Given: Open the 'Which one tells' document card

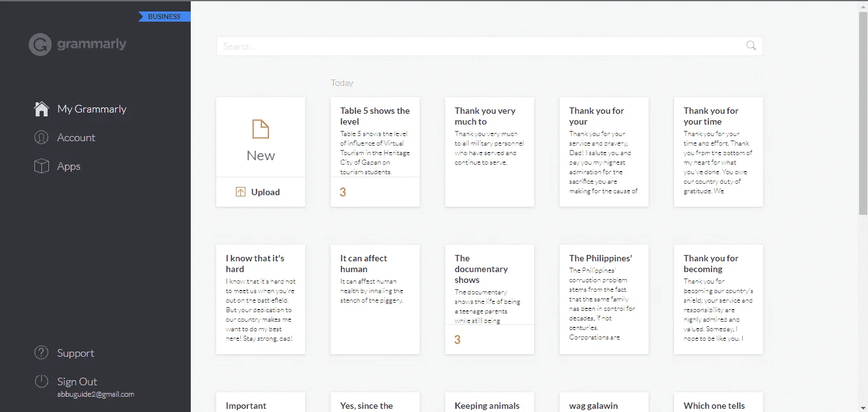Looking at the screenshot, I should tap(719, 402).
